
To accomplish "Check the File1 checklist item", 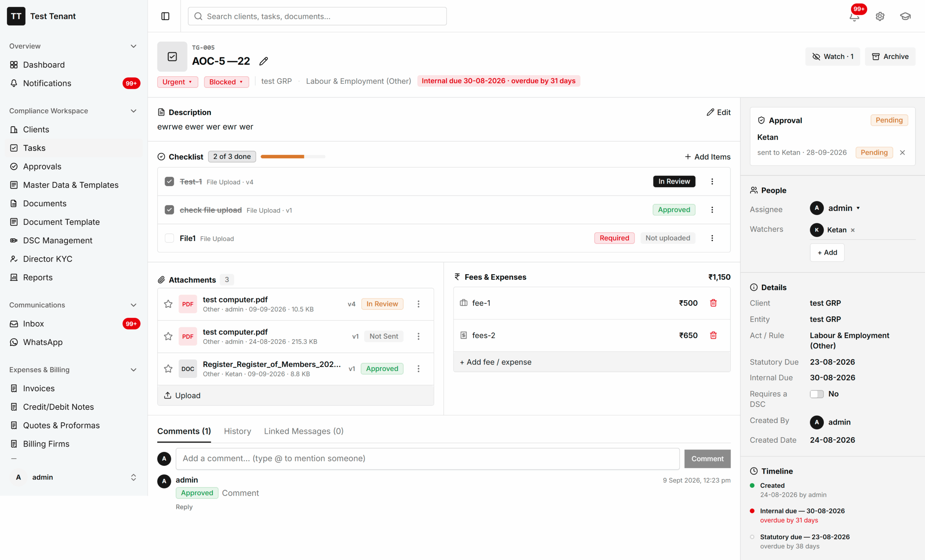I will [x=169, y=238].
